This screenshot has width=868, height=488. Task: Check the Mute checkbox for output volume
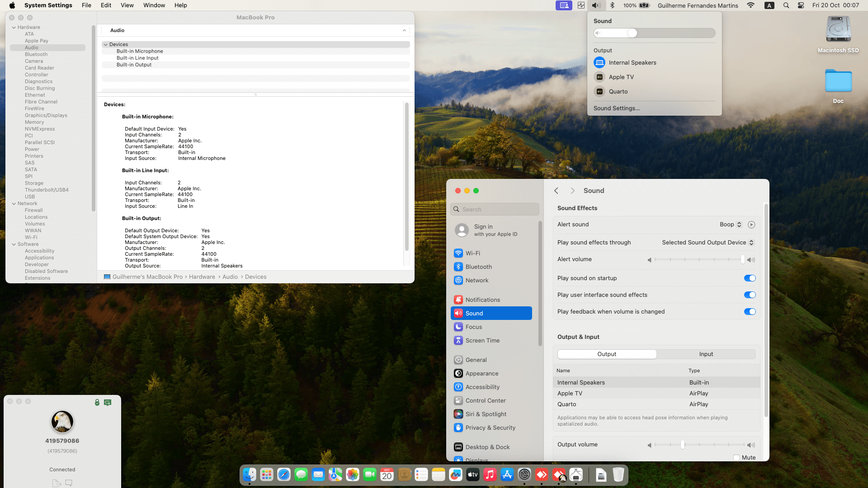[736, 457]
